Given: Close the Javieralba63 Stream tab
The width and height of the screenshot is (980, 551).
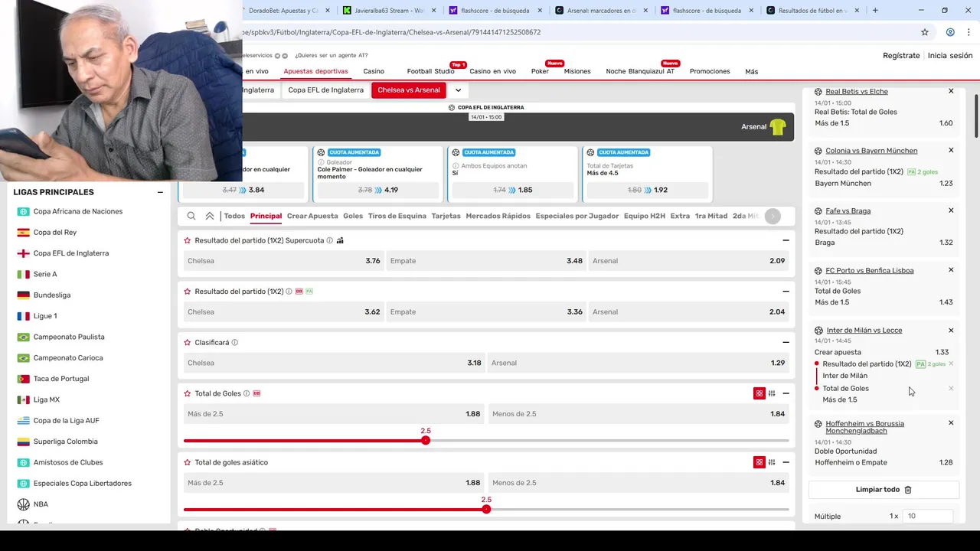Looking at the screenshot, I should [434, 10].
